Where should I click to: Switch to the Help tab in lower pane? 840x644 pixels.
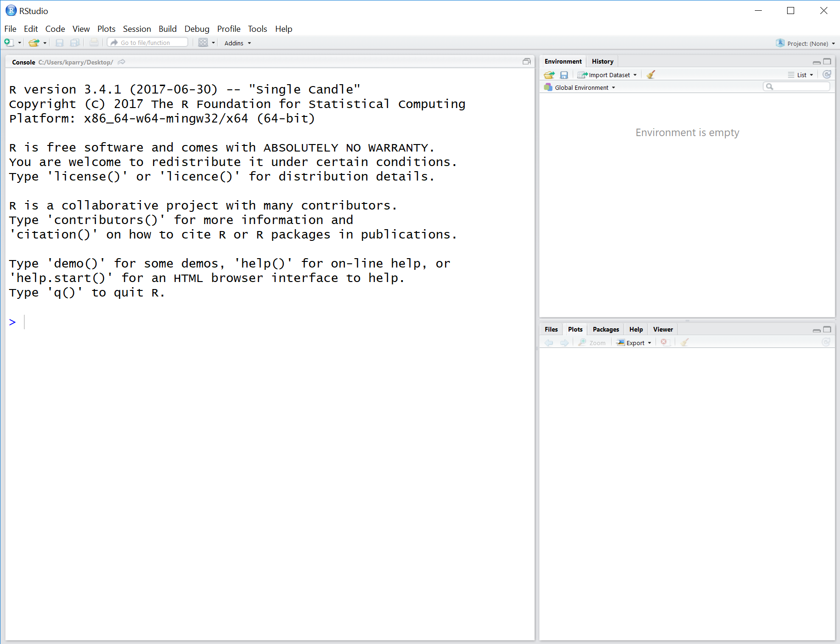(636, 329)
